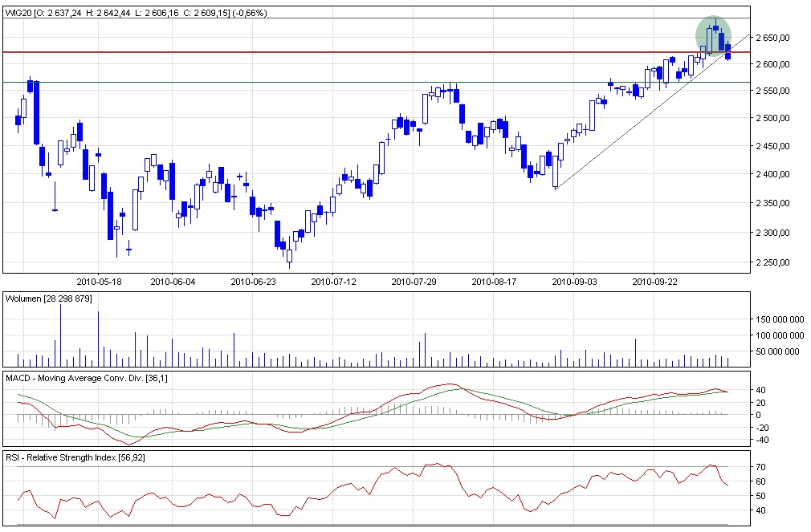Select the 2 250,00 price axis label

(x=776, y=262)
